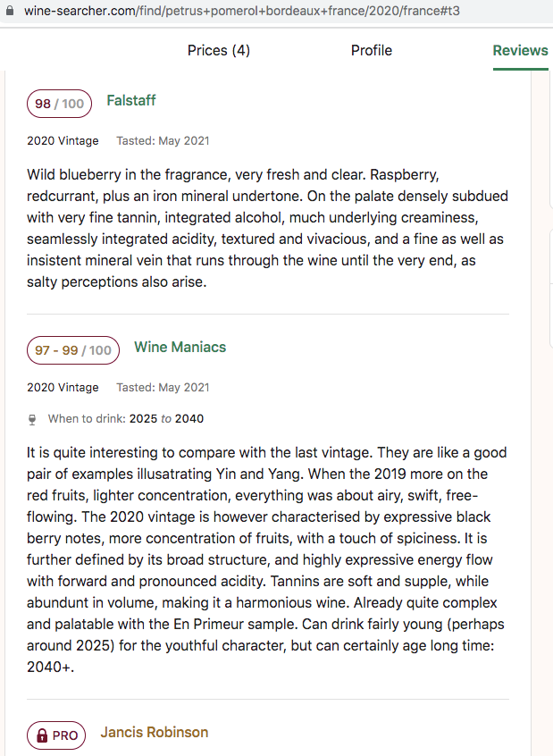
Task: Click 2020 Vintage label under Wine Maniacs
Action: (x=63, y=388)
